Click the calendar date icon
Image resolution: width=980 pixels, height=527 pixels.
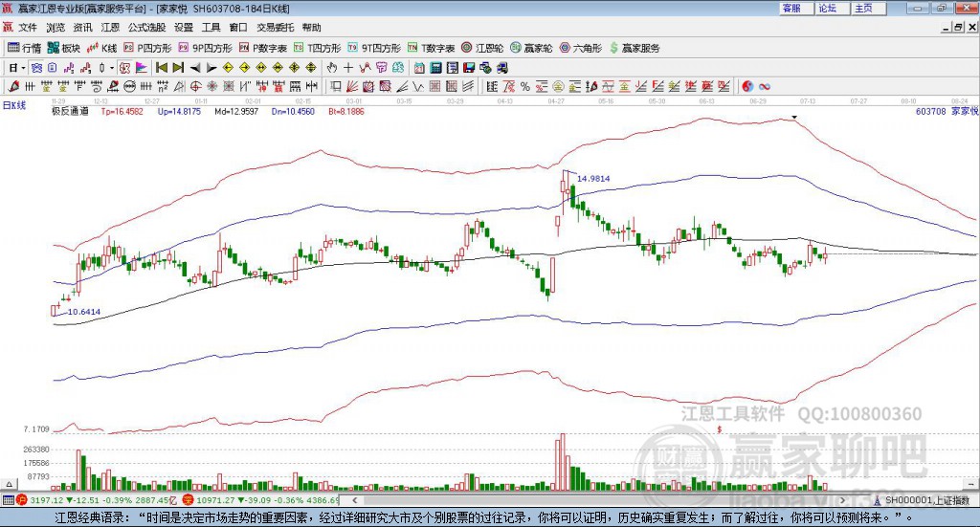419,68
